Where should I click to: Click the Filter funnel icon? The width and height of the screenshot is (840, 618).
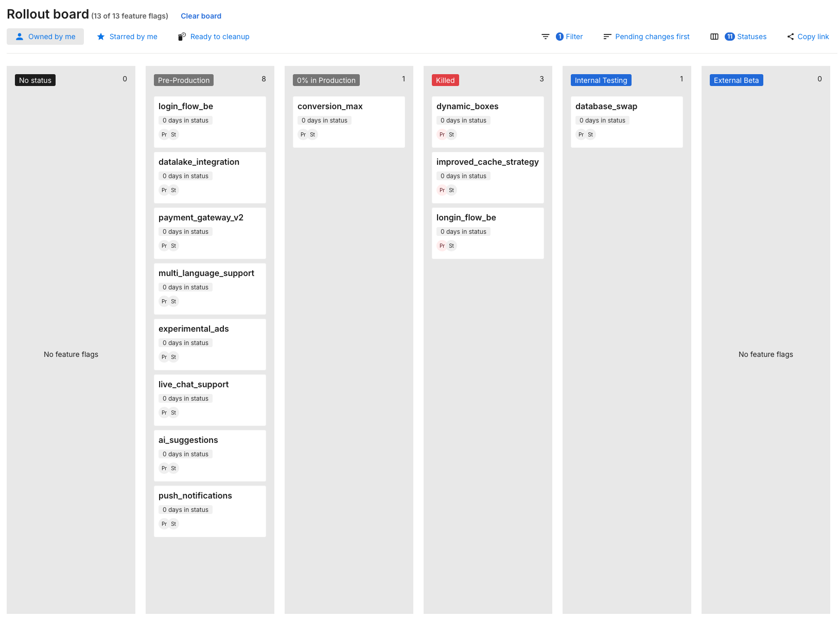click(x=545, y=37)
